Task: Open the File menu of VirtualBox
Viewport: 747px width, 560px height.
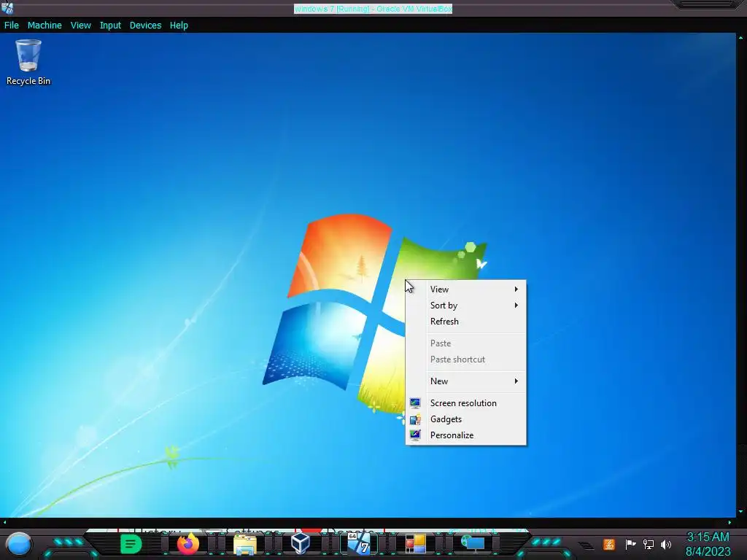Action: pyautogui.click(x=12, y=26)
